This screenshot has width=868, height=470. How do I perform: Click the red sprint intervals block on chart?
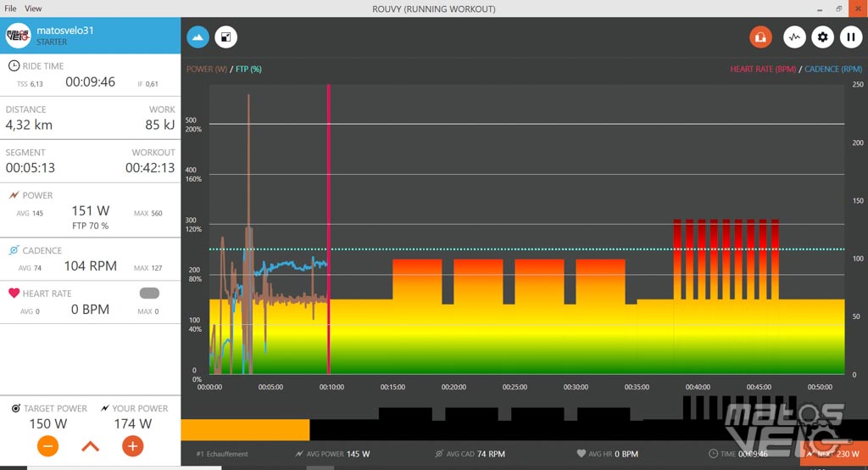pos(726,259)
